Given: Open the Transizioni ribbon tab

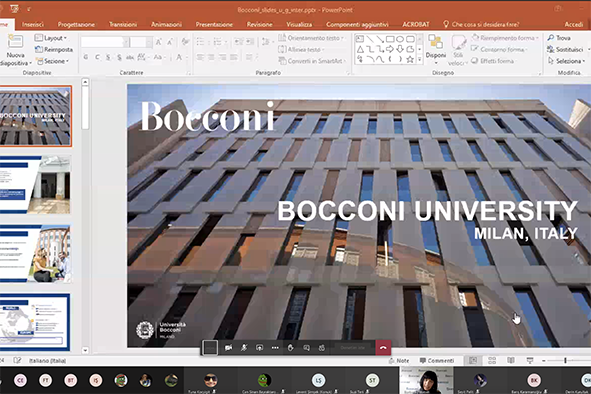Looking at the screenshot, I should pos(123,24).
